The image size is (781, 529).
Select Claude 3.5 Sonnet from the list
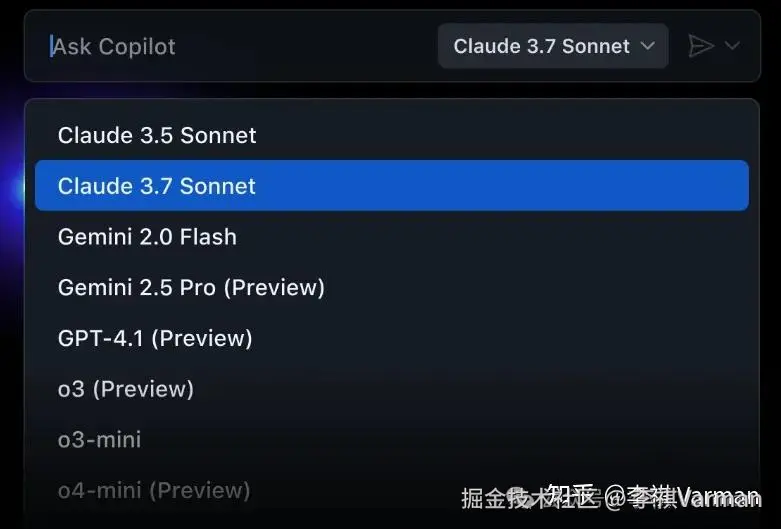tap(157, 135)
